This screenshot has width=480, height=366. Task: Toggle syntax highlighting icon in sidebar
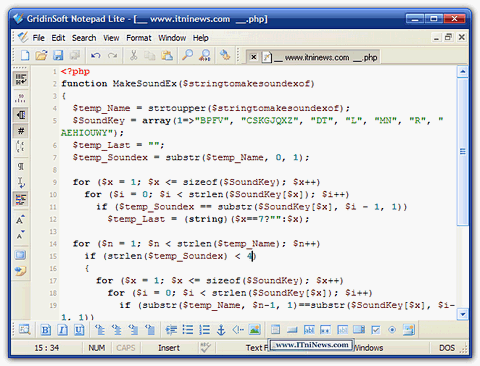(21, 199)
